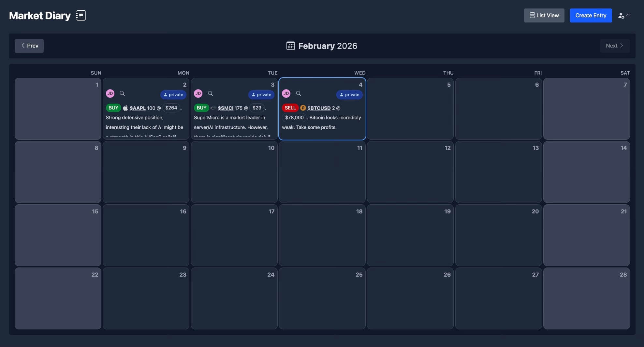Click the Market Diary notebook icon
Viewport: 644px width, 347px height.
tap(80, 15)
